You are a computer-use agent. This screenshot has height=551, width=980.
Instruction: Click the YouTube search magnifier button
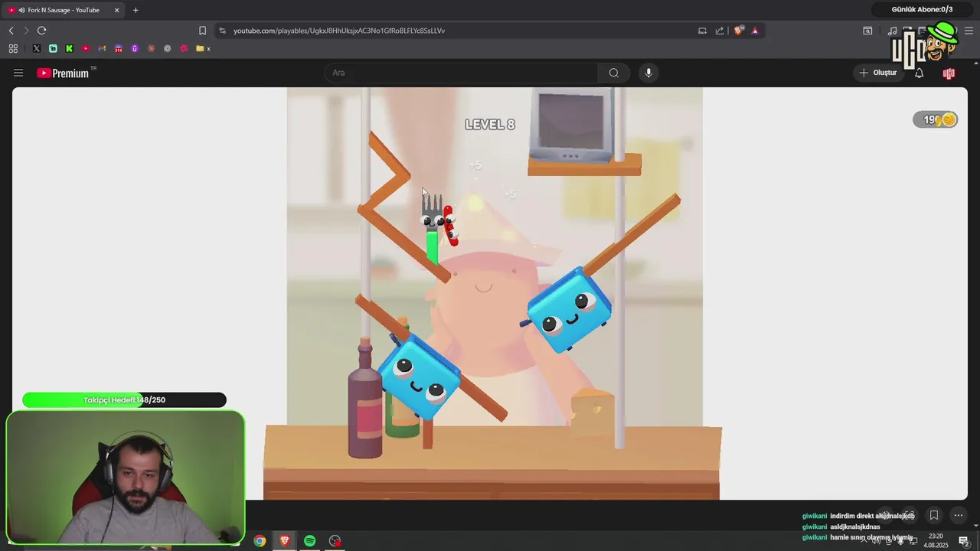point(614,73)
